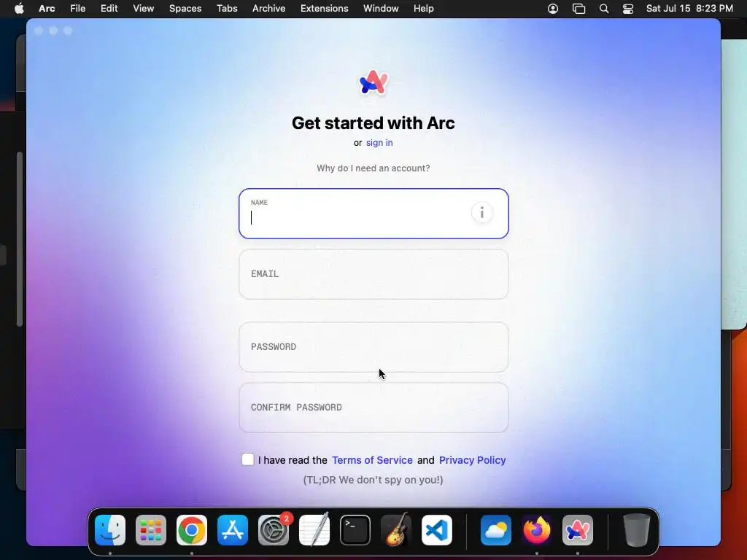
Task: Open the App Store dock icon
Action: tap(233, 530)
